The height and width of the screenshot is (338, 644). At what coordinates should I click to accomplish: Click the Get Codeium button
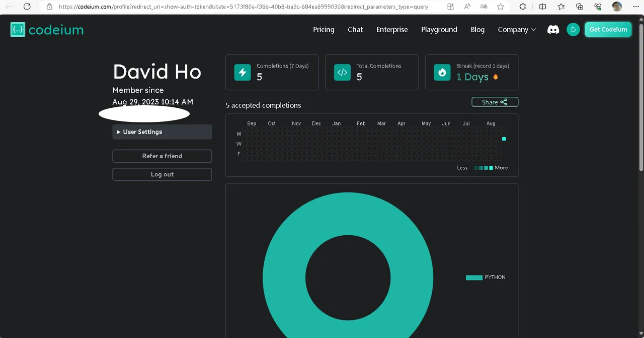tap(608, 29)
